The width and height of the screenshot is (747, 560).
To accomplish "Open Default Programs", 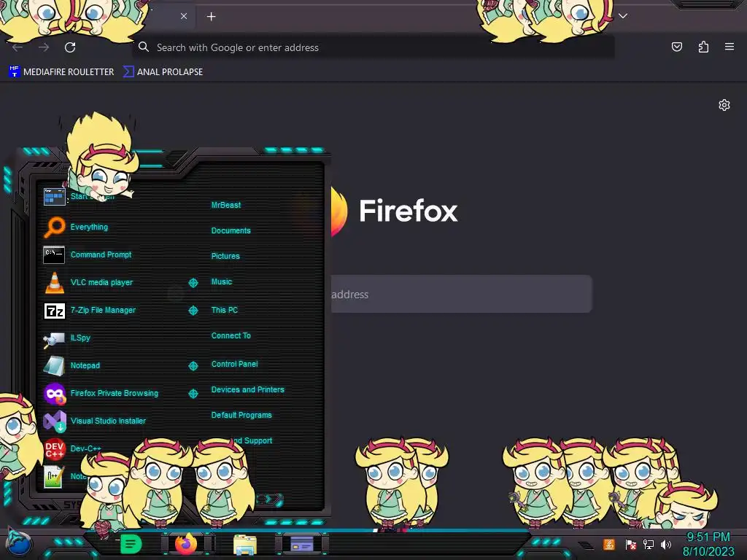I will pos(241,415).
